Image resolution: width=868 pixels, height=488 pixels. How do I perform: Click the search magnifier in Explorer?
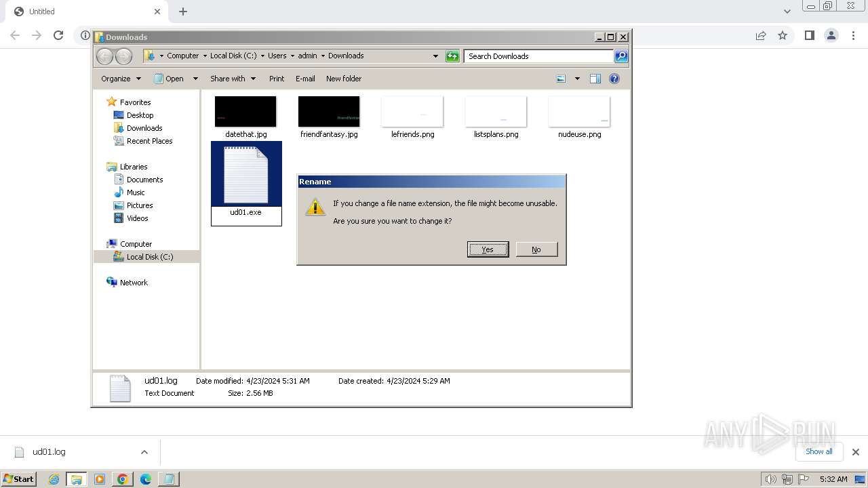(621, 56)
